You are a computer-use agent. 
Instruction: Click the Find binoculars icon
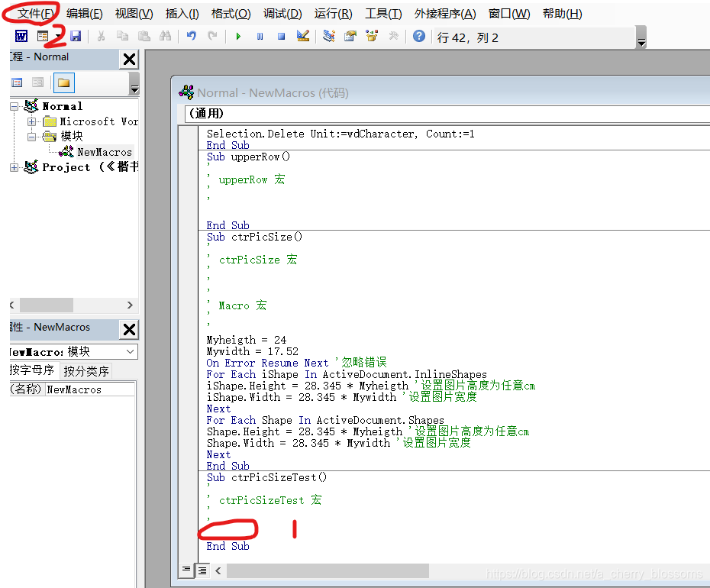165,36
